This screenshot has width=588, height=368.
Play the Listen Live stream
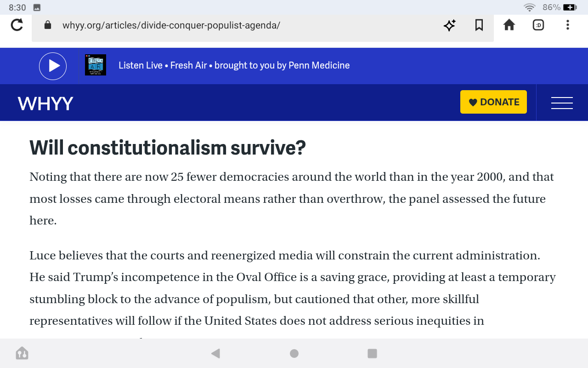pos(53,66)
